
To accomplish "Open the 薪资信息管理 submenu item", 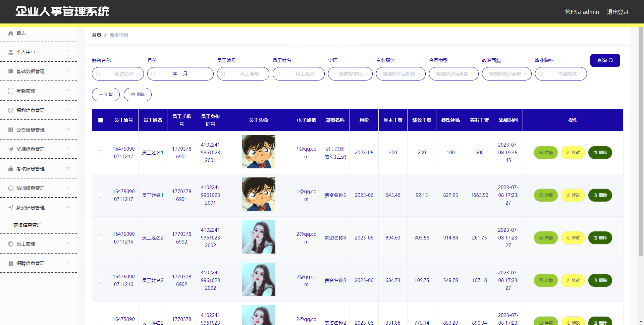I will 28,225.
